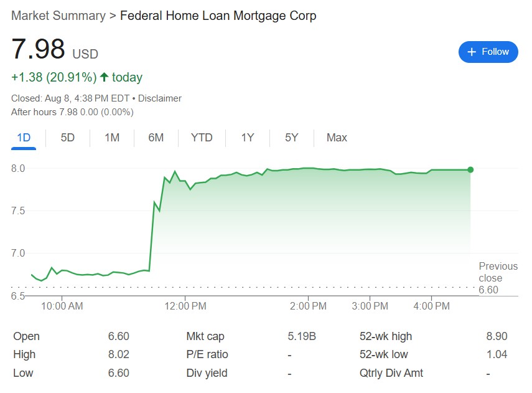Select the 1D time range tab
This screenshot has height=393, width=532.
coord(24,138)
